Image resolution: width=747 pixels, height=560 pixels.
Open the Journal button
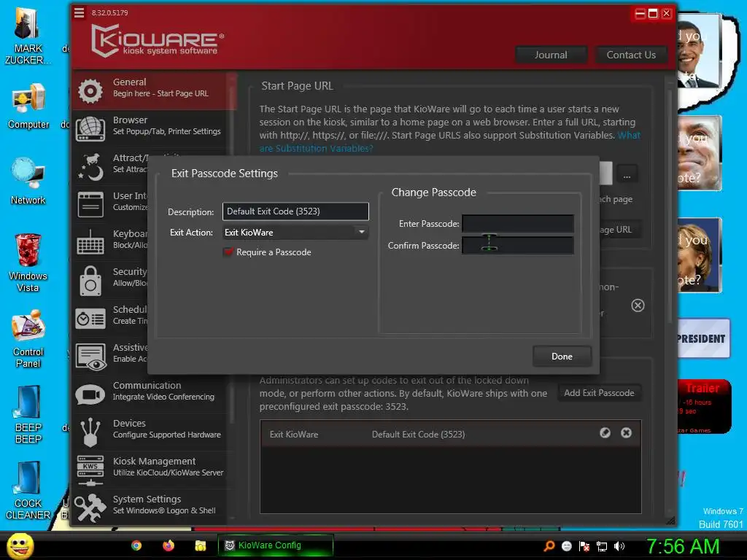[551, 55]
